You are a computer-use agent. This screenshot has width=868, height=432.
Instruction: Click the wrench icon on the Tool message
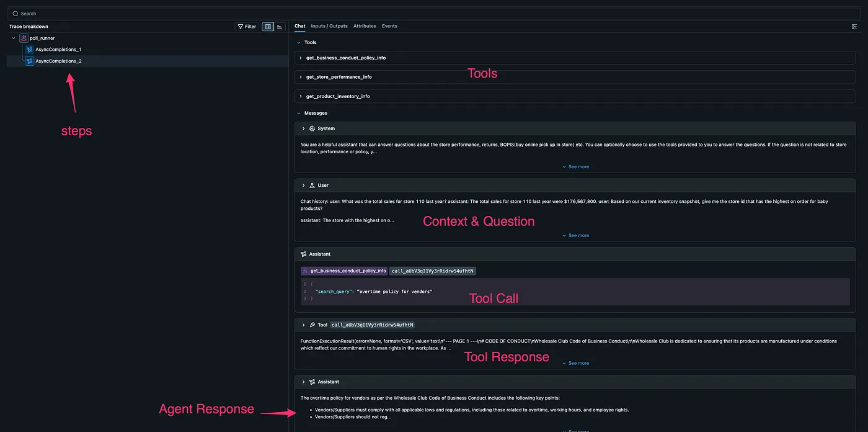point(312,324)
